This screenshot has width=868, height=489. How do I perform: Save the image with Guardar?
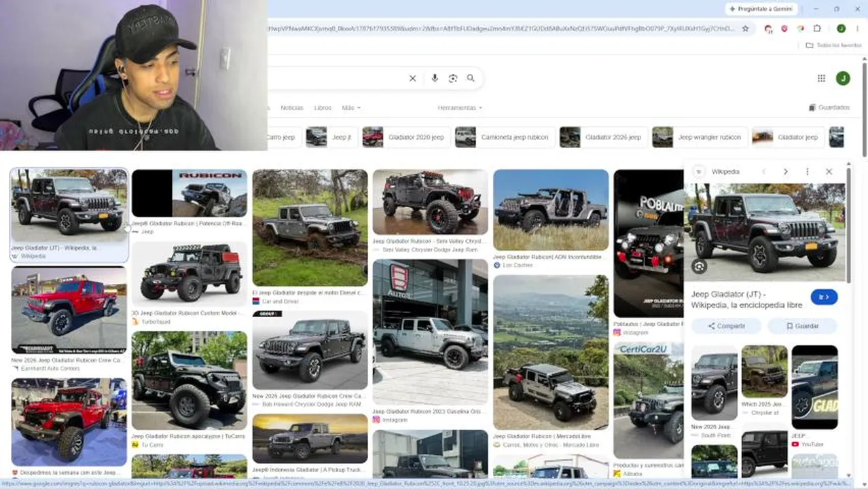pos(802,326)
